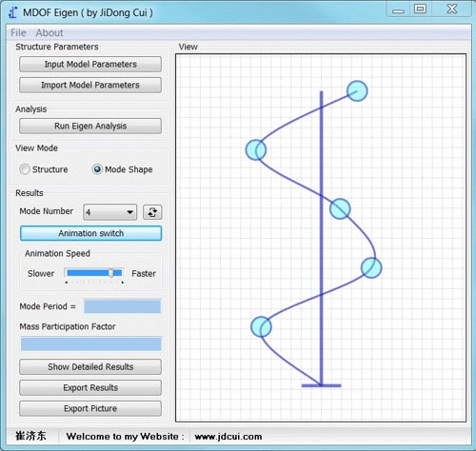
Task: Click Run Eigen Analysis button
Action: 90,126
